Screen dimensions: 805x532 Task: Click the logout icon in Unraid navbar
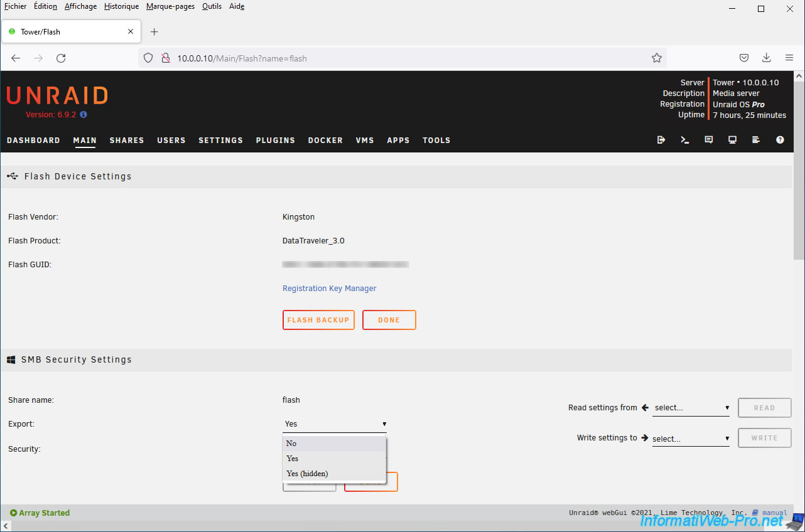click(661, 140)
